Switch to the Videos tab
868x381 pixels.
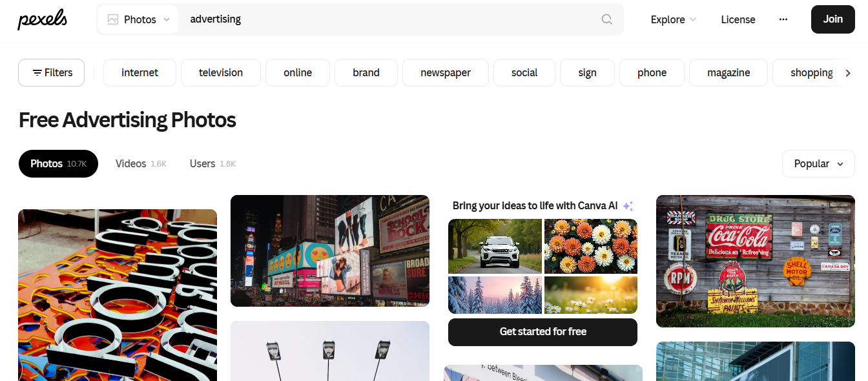click(132, 163)
